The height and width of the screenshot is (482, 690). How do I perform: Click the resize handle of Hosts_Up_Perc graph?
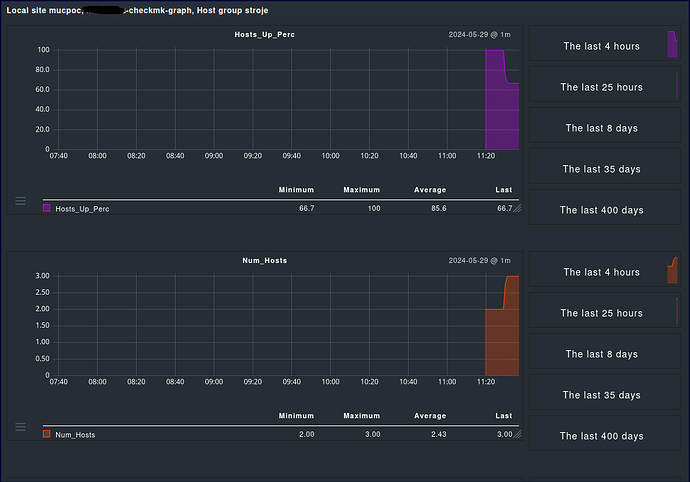pos(516,209)
